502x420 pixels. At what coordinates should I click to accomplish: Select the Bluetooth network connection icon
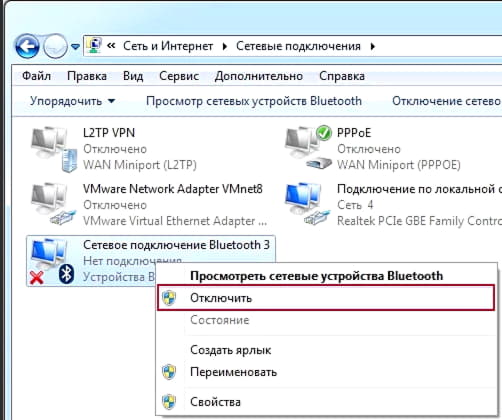(53, 261)
